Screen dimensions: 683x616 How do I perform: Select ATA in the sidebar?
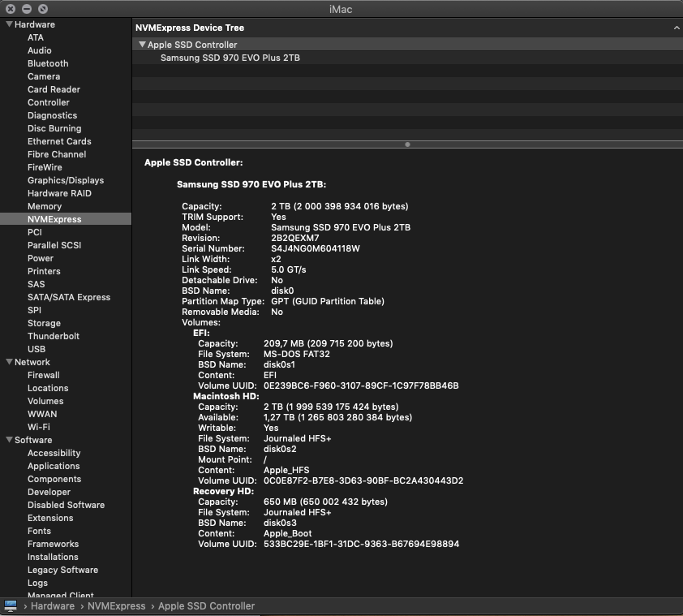[36, 37]
